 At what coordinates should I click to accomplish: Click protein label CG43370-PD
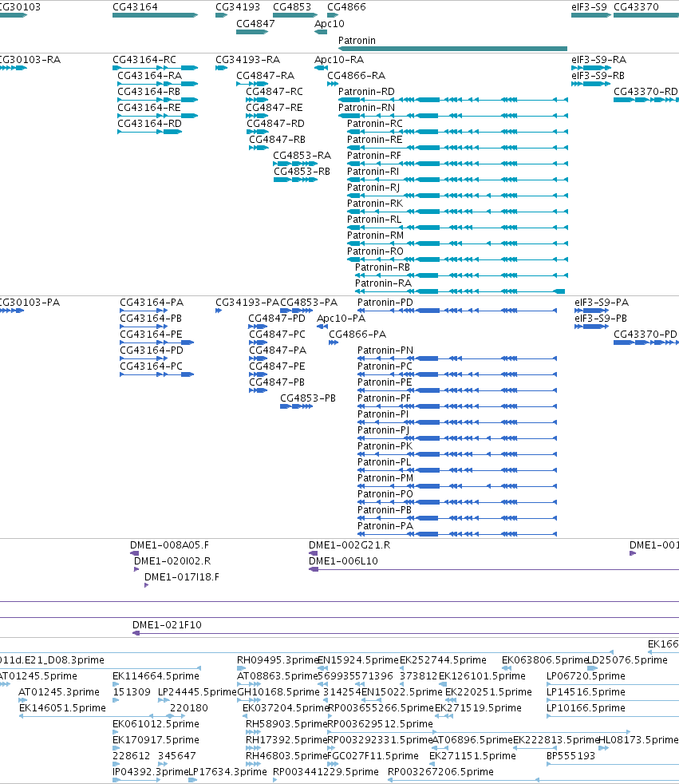tap(645, 335)
